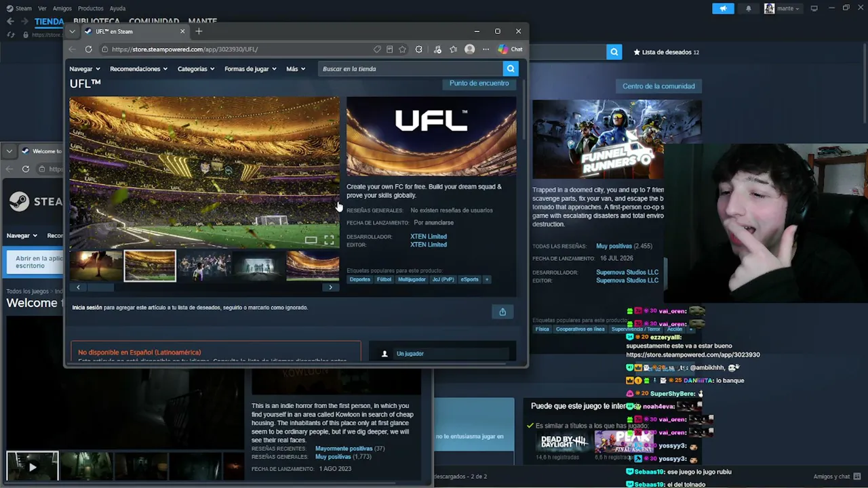Play the Welcome game trailer thumbnail
Image resolution: width=868 pixels, height=488 pixels.
[x=33, y=466]
